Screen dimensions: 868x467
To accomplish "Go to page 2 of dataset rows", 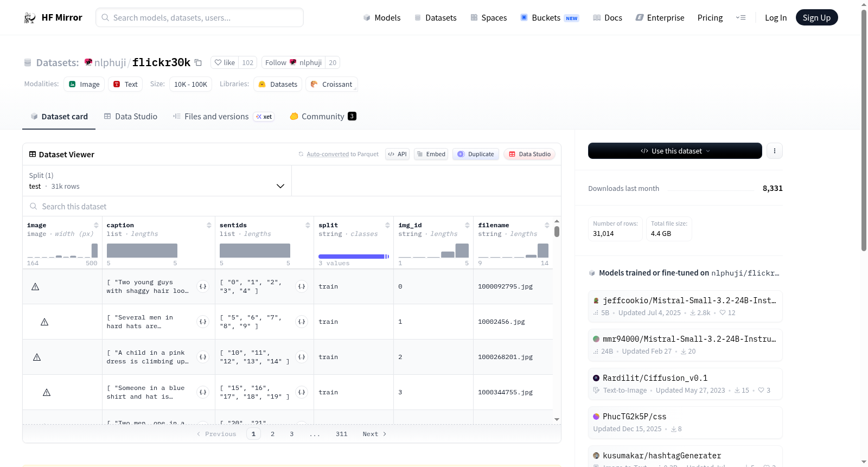I will (x=272, y=434).
